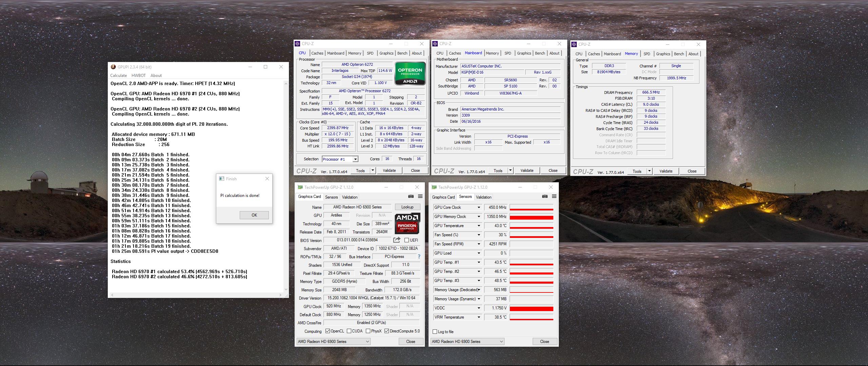This screenshot has width=868, height=366.
Task: Open Tools dropdown arrow in CPU-Z CPU window
Action: pyautogui.click(x=373, y=170)
